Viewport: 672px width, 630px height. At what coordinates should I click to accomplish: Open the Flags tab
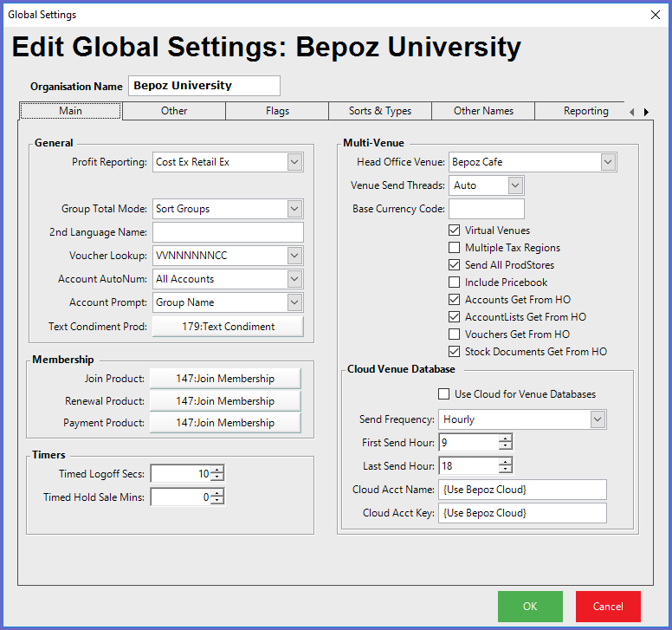277,111
